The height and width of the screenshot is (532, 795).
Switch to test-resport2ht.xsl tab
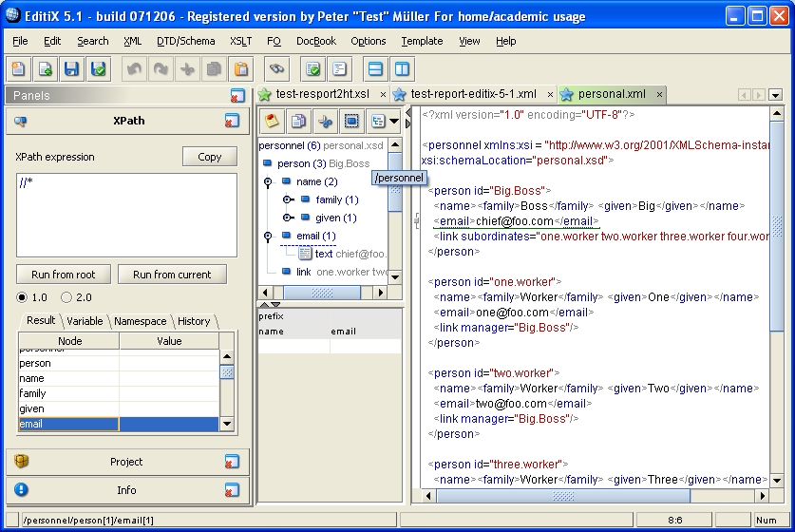tap(322, 94)
